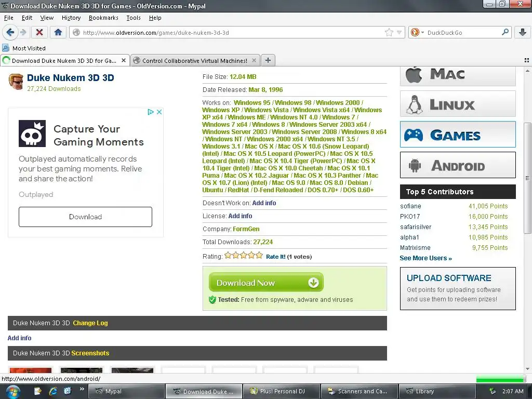Click contributor PKO17
Image resolution: width=532 pixels, height=399 pixels.
pyautogui.click(x=410, y=217)
